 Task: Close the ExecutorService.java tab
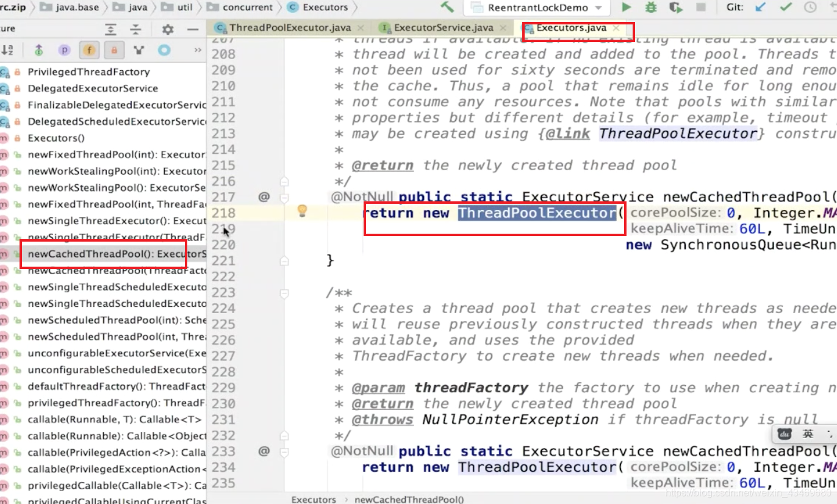(503, 28)
